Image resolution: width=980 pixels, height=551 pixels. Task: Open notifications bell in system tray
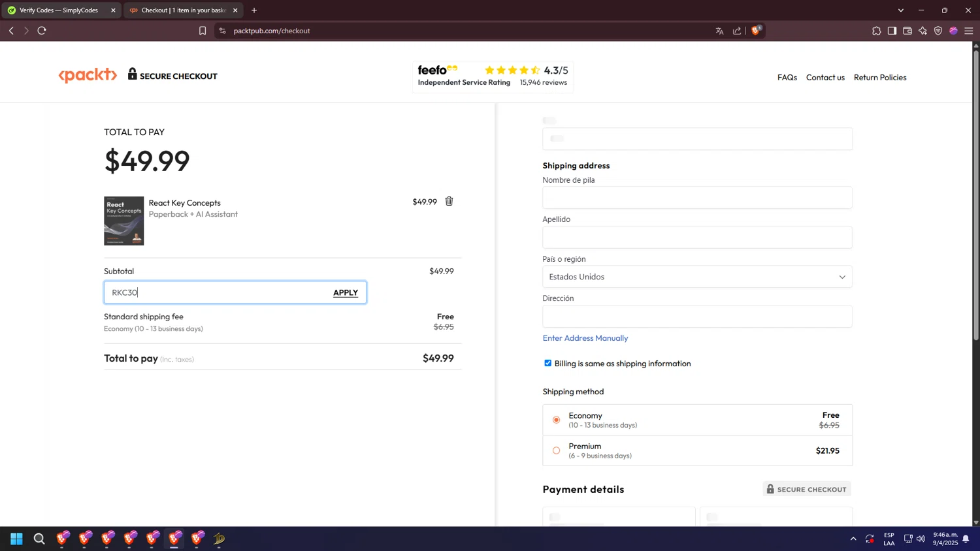point(966,539)
